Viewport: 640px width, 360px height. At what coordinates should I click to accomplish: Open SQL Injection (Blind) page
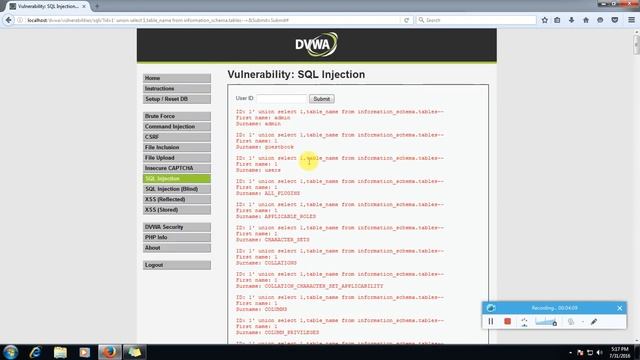pos(177,189)
